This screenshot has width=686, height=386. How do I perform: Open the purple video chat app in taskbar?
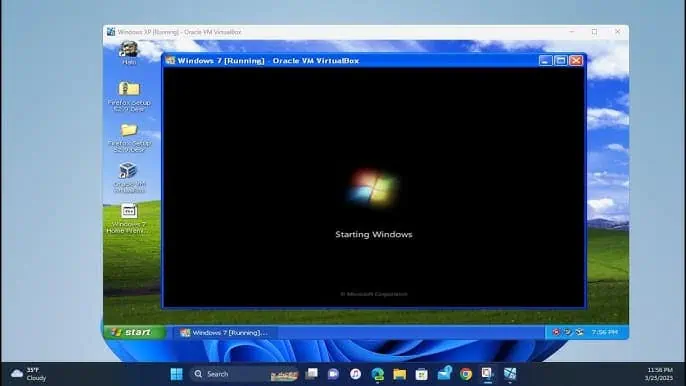(333, 374)
